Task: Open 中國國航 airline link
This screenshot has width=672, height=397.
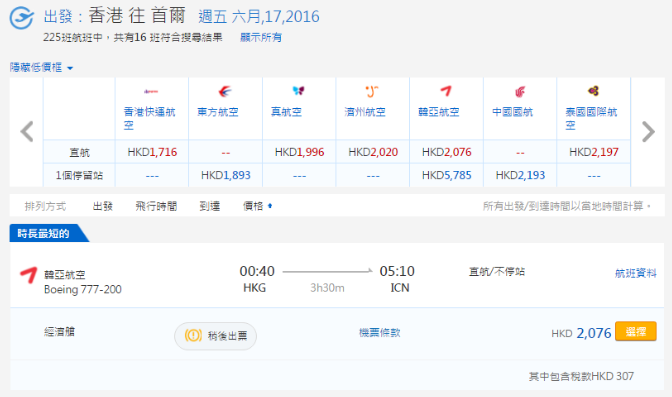Action: click(513, 112)
